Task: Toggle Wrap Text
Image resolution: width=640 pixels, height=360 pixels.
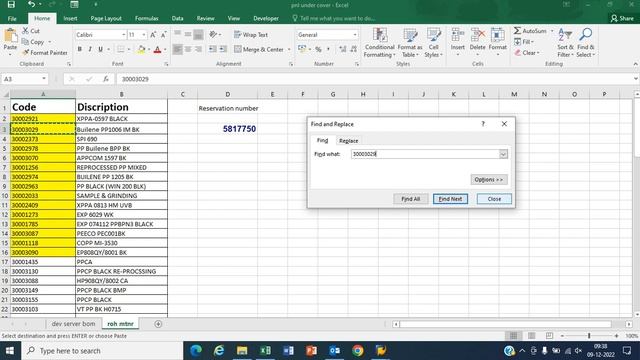Action: pyautogui.click(x=251, y=35)
